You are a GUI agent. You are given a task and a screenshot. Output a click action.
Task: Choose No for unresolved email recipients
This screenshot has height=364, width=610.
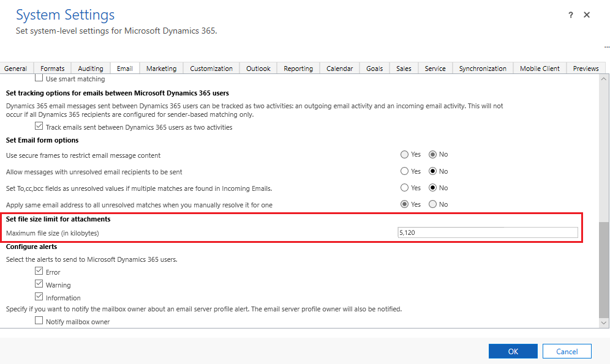[x=432, y=171]
